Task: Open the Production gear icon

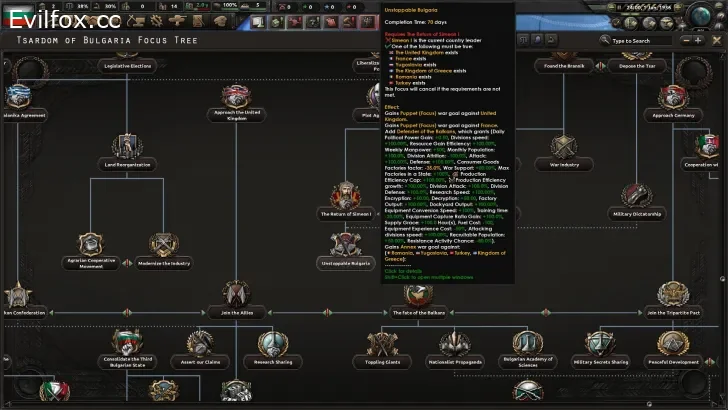Action: [157, 20]
